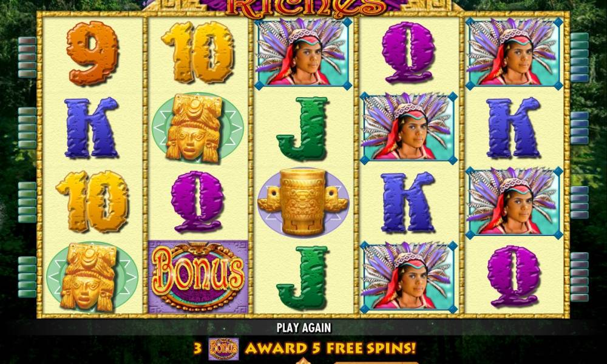Screen dimensions: 607x364
Task: Click the bottom-right payline indicator stack
Action: pos(579,277)
